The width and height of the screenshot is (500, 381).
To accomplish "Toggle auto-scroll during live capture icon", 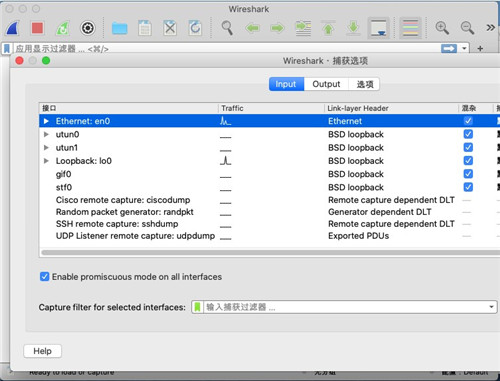I will tap(378, 28).
